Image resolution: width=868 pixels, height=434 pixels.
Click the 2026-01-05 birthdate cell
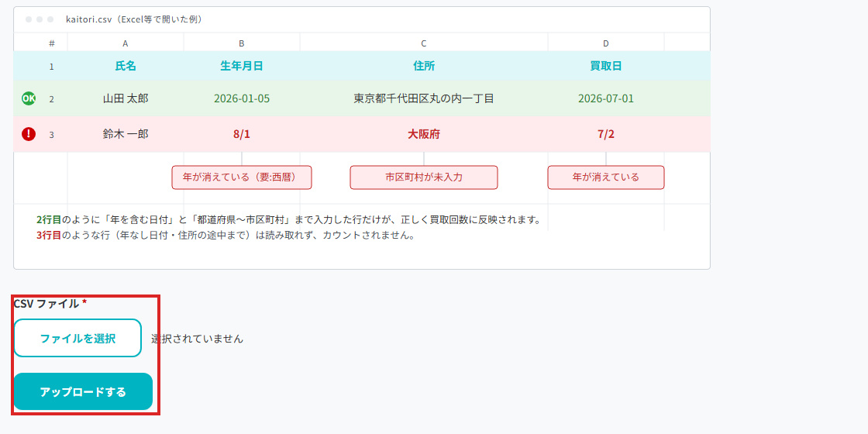(242, 98)
